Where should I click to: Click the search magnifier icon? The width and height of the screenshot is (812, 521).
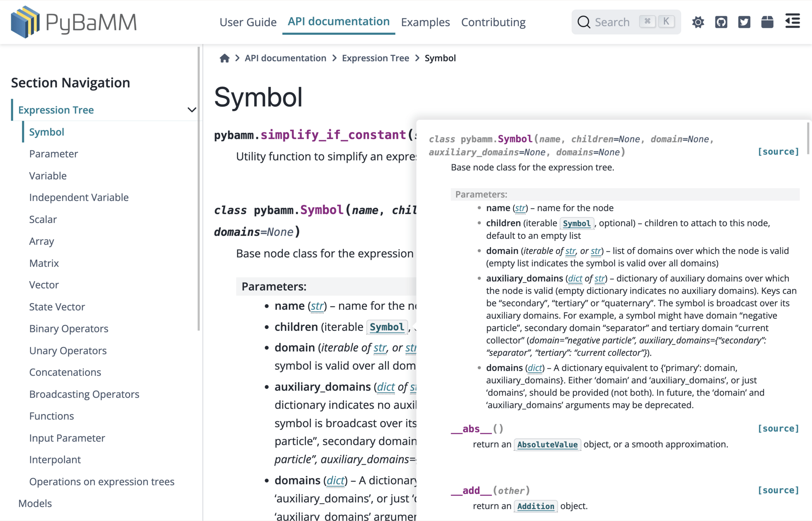(x=583, y=22)
